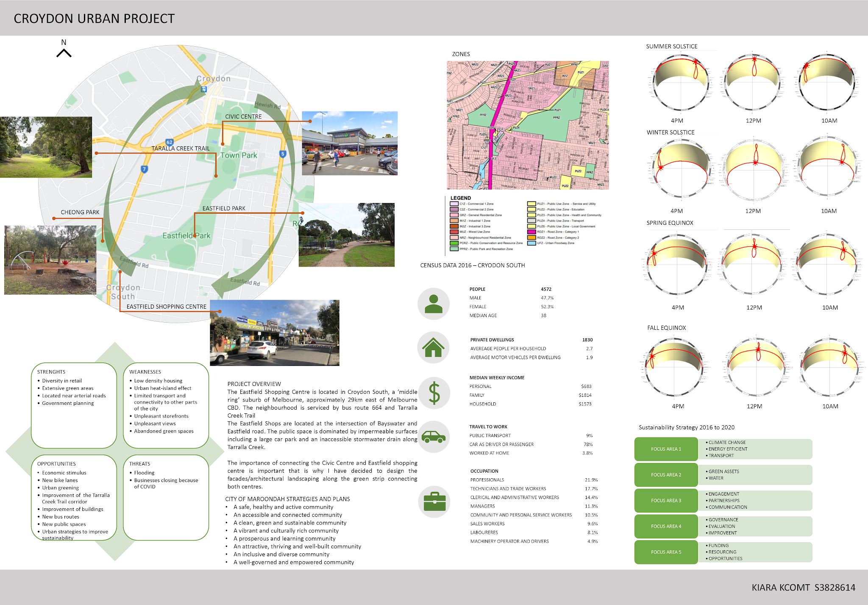Click the THREATS heading in SWOT box
This screenshot has height=605, width=868.
pos(139,464)
